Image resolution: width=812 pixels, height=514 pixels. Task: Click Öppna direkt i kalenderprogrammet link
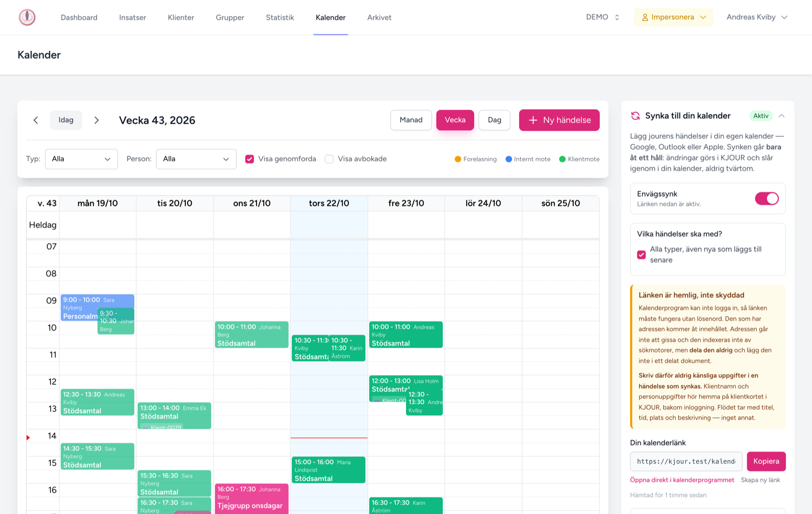682,480
